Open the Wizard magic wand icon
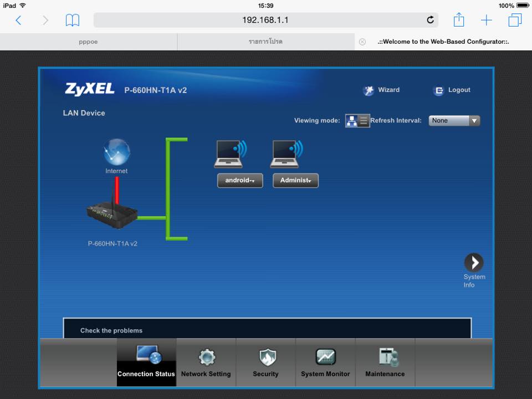 [x=369, y=90]
